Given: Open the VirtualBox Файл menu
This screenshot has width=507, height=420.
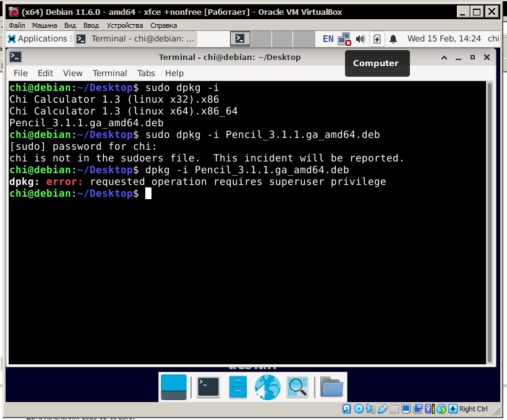Looking at the screenshot, I should [x=17, y=25].
